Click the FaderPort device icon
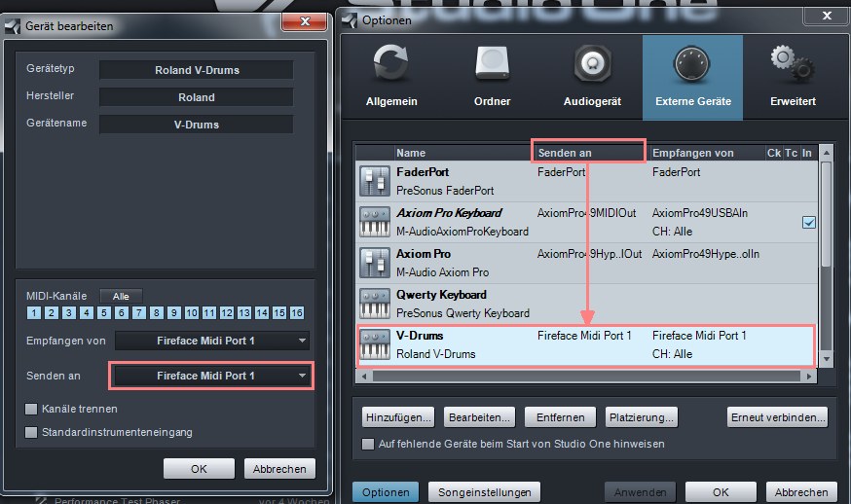The image size is (851, 504). coord(375,181)
